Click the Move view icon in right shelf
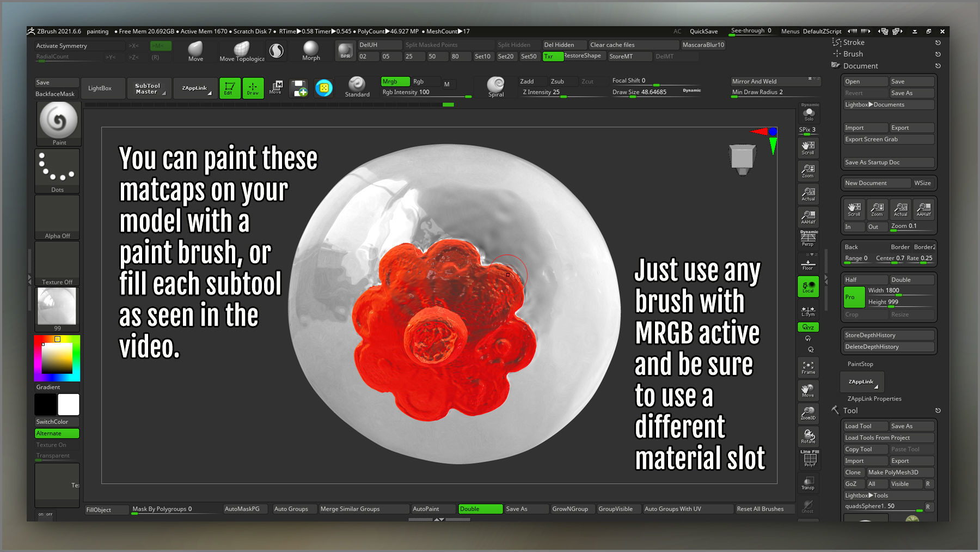This screenshot has width=980, height=552. pyautogui.click(x=808, y=390)
